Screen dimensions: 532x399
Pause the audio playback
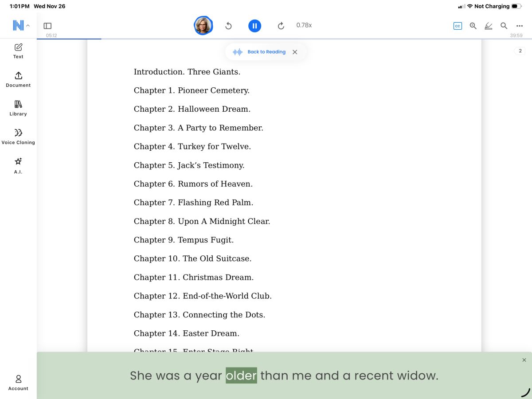pyautogui.click(x=254, y=26)
